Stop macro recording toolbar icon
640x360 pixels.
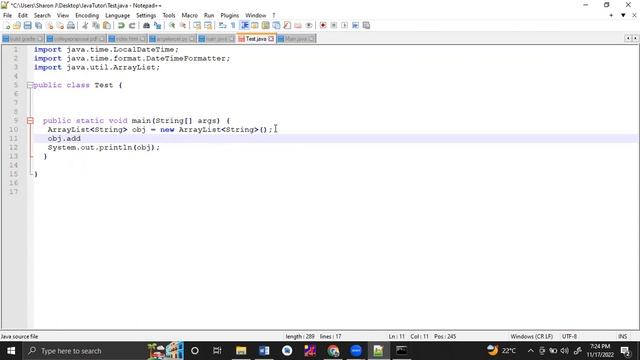pyautogui.click(x=334, y=25)
